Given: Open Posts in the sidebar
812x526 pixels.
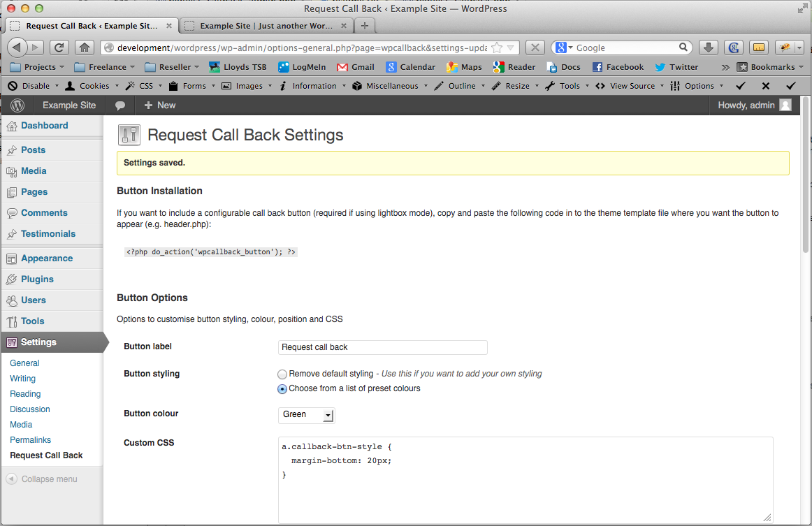Looking at the screenshot, I should pos(33,149).
